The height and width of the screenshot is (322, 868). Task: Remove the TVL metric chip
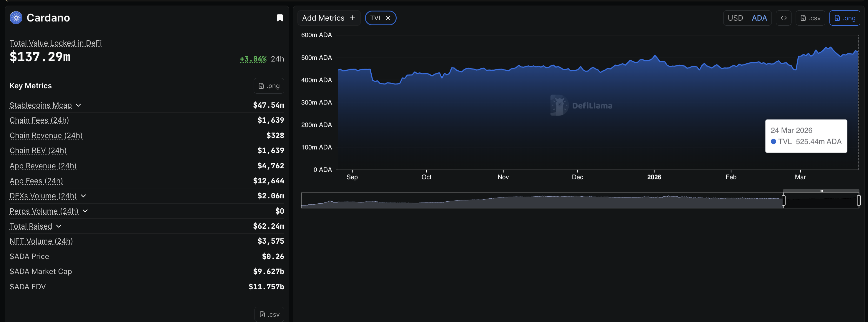pyautogui.click(x=388, y=18)
